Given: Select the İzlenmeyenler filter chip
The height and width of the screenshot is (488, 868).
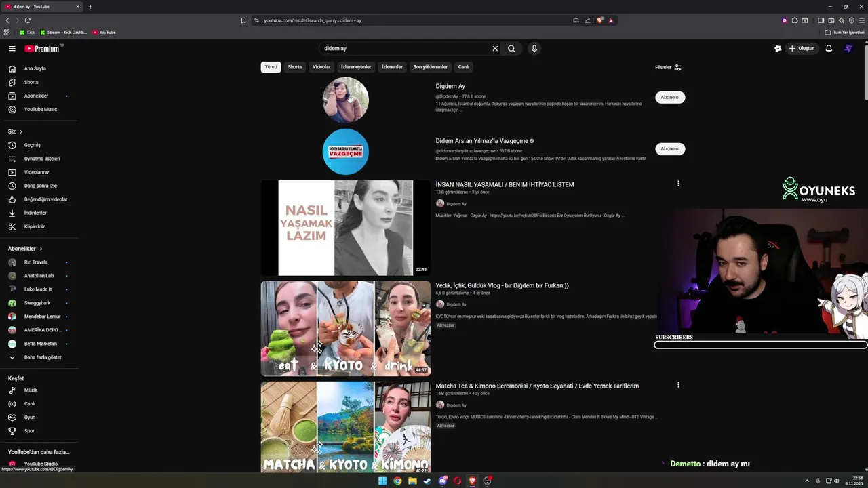Looking at the screenshot, I should (x=356, y=67).
